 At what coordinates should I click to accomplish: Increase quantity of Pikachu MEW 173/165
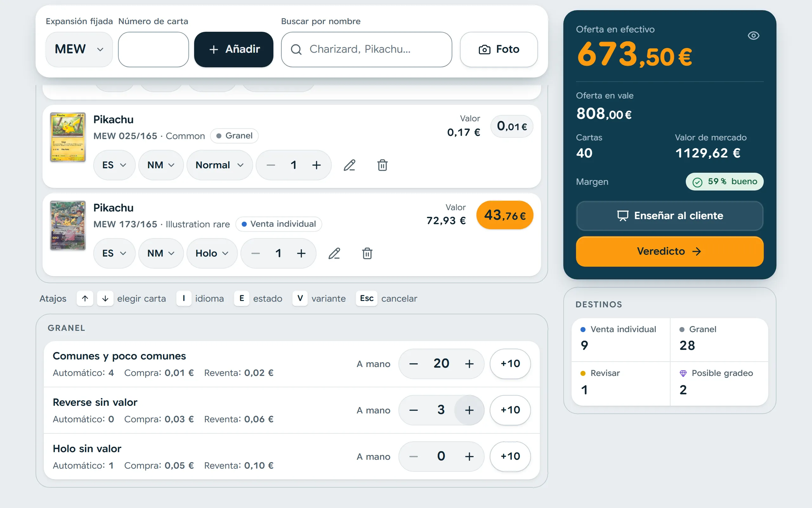pyautogui.click(x=301, y=253)
